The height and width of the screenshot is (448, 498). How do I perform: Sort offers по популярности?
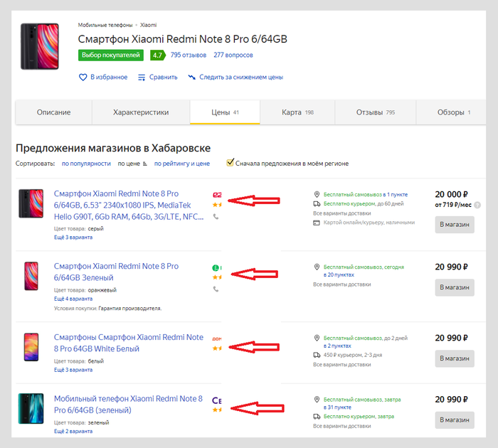click(x=86, y=164)
